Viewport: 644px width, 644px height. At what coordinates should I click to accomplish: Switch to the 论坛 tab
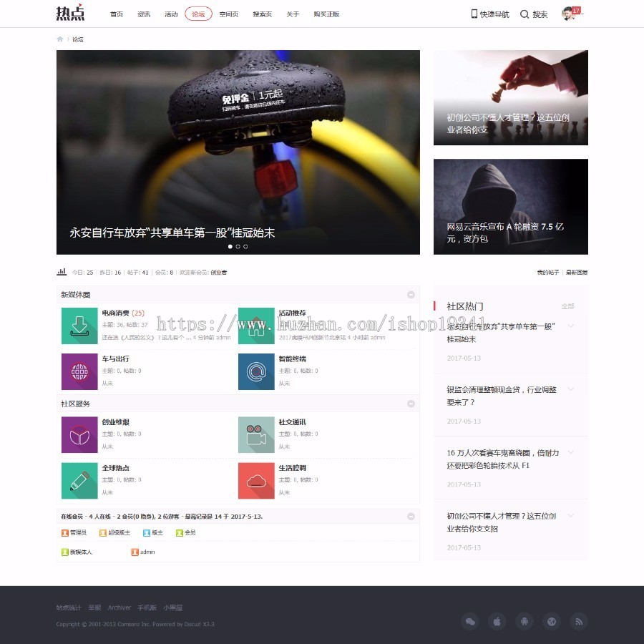(197, 14)
